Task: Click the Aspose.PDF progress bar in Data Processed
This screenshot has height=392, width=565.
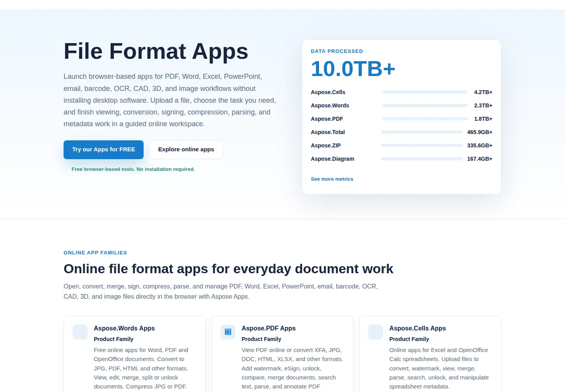Action: (x=425, y=119)
